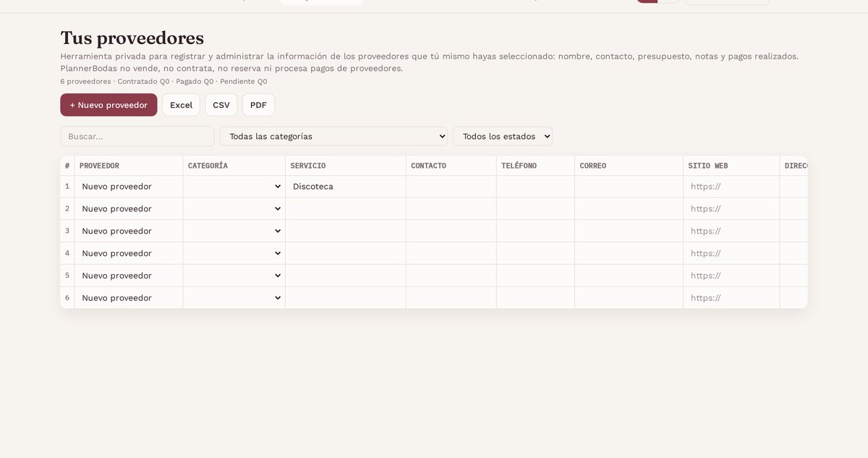
Task: Click the '+ Nuevo proveedor' button
Action: pyautogui.click(x=109, y=105)
